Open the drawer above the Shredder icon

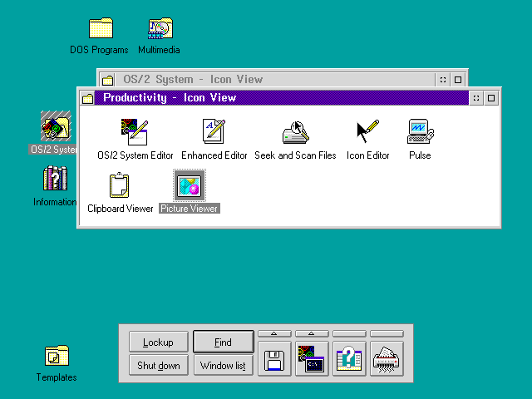pos(387,333)
